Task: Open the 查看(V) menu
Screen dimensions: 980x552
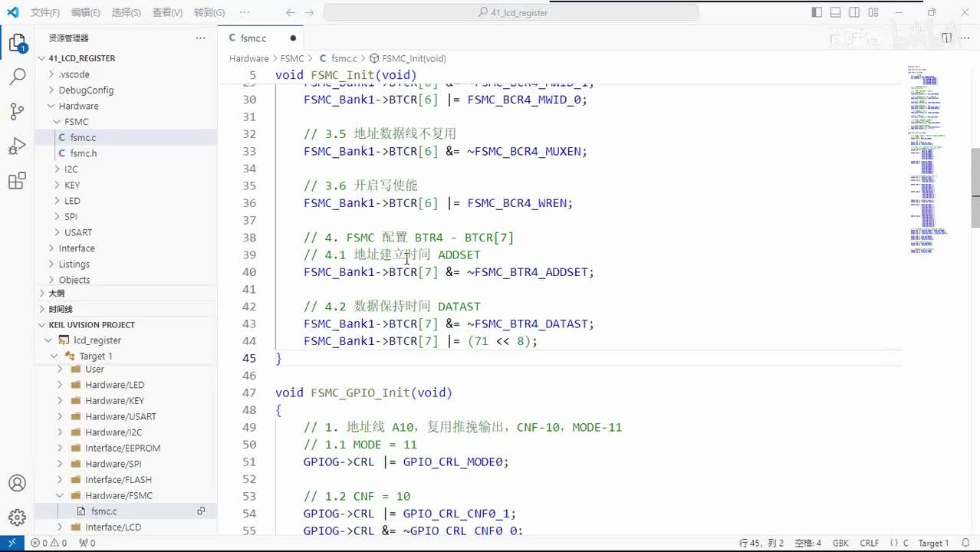Action: tap(168, 12)
